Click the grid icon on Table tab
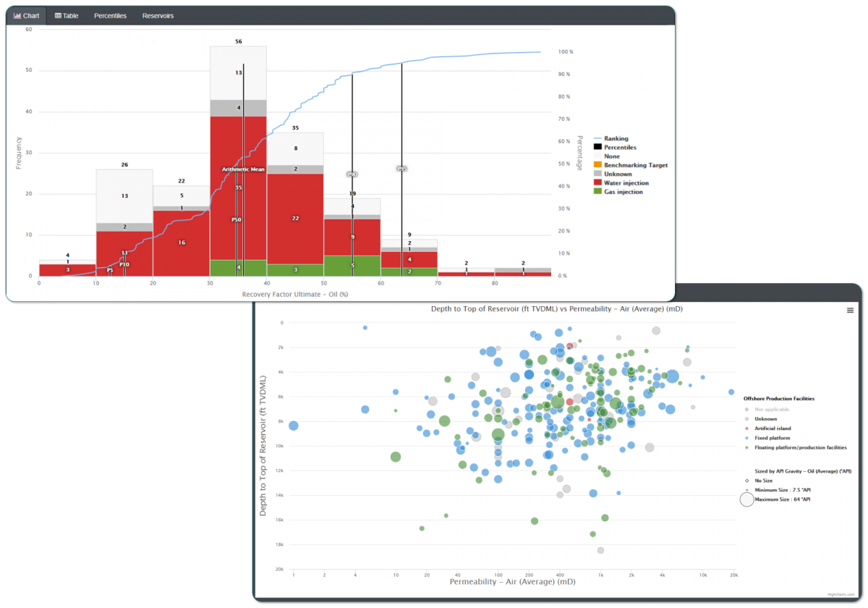Viewport: 868px width, 608px height. 58,15
